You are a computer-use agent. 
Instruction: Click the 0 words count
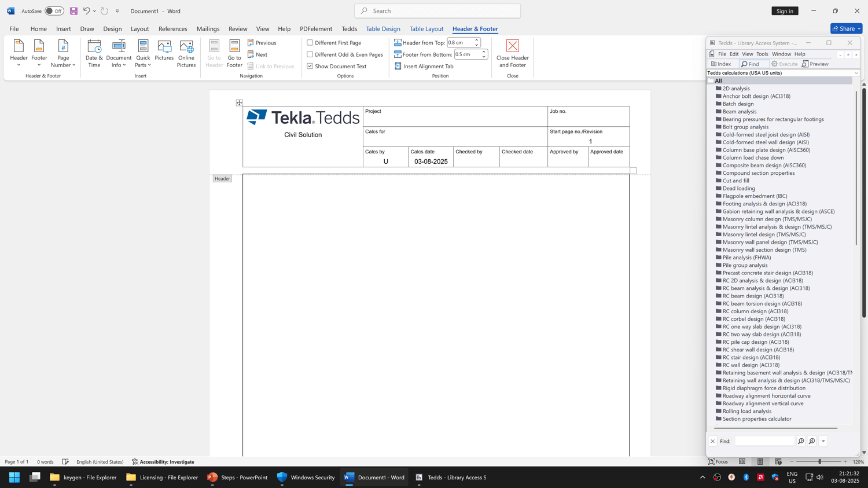tap(45, 462)
